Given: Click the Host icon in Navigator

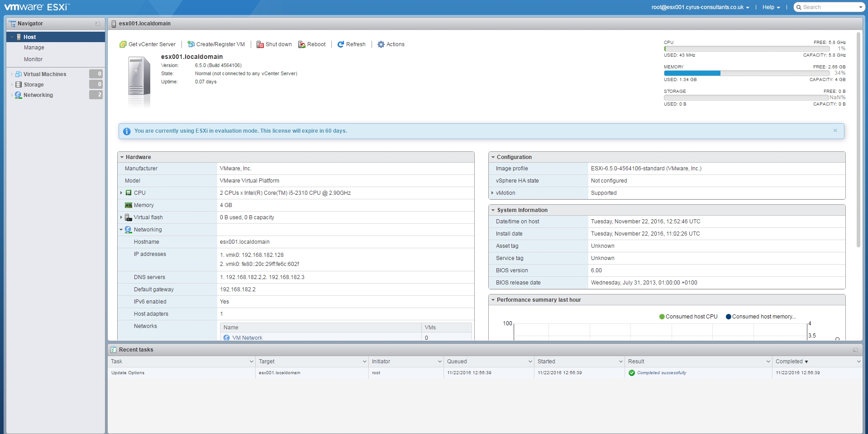Looking at the screenshot, I should coord(19,37).
